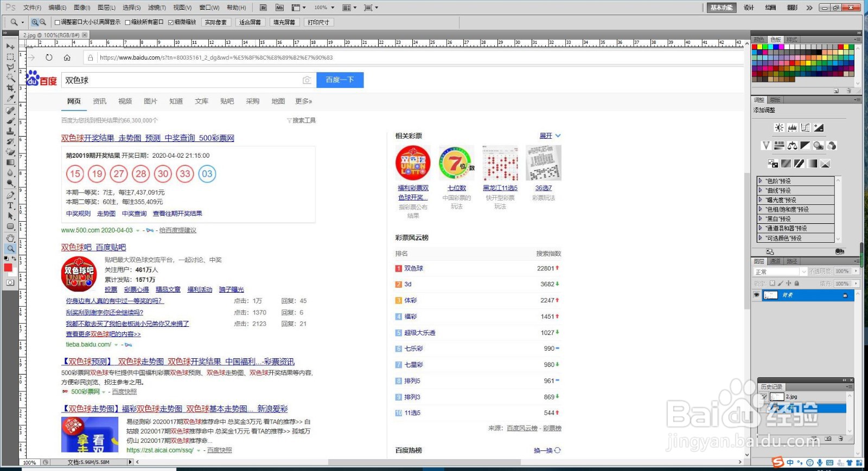Switch to the 蒙版 panel tab
Image resolution: width=868 pixels, height=471 pixels.
775,100
